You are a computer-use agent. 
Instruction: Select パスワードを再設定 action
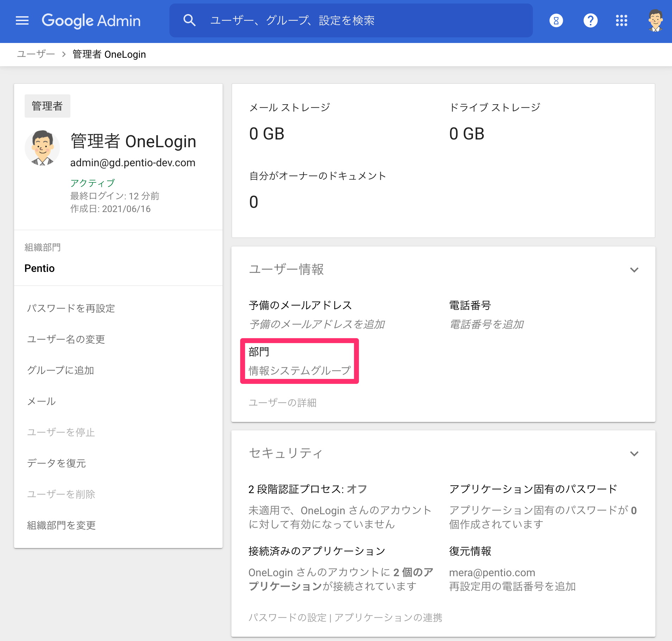71,309
